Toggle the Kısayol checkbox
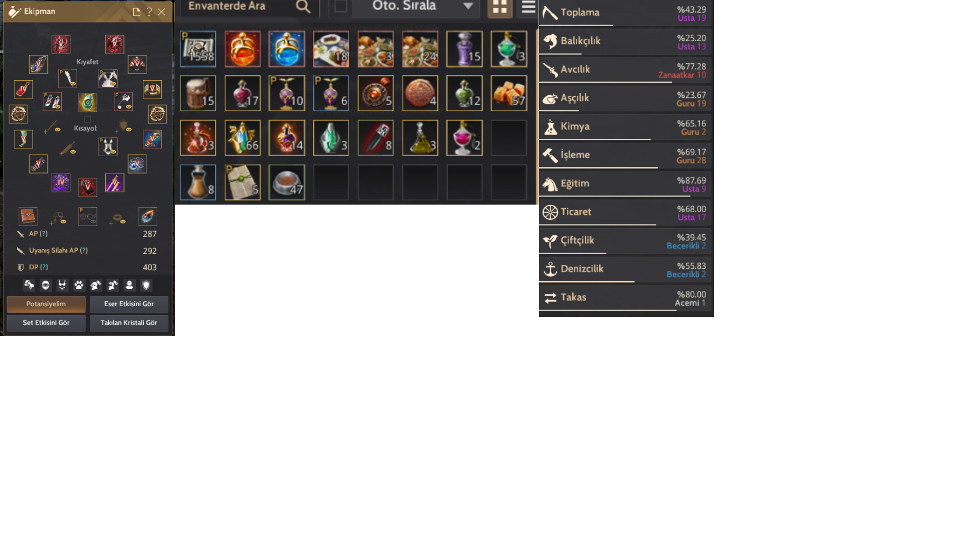 (x=87, y=120)
